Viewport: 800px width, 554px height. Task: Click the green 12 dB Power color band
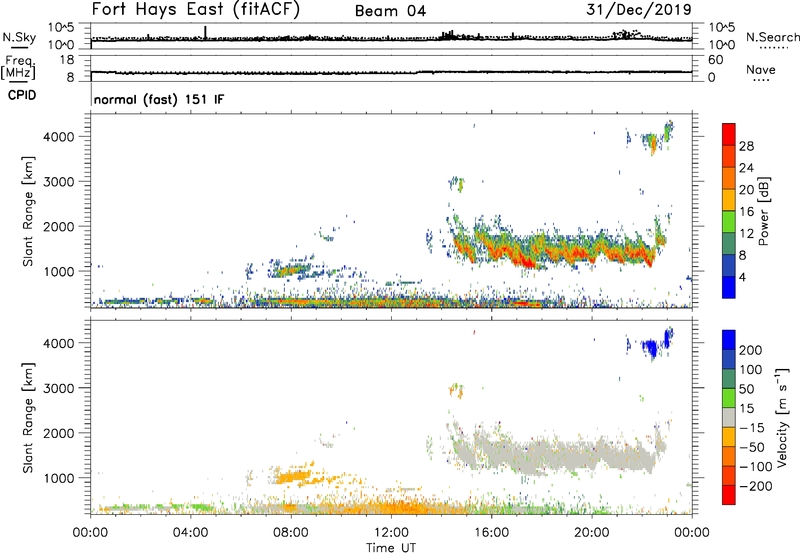[x=729, y=222]
